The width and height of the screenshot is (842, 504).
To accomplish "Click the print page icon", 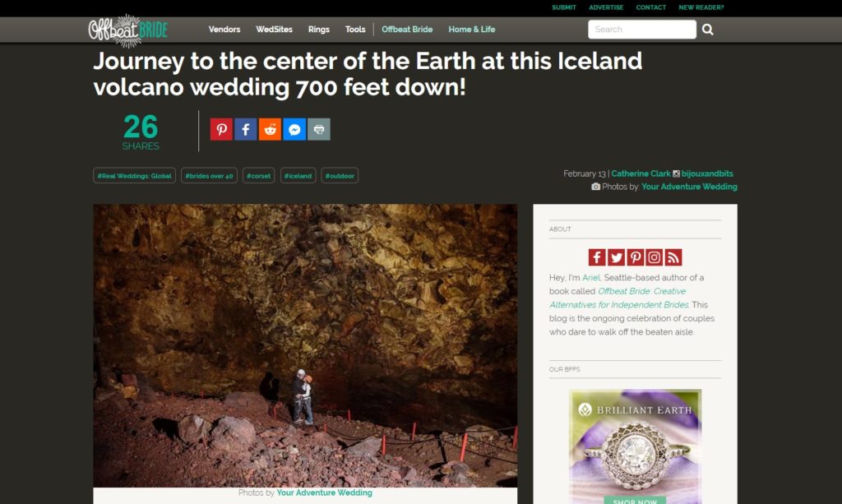I will pos(319,129).
